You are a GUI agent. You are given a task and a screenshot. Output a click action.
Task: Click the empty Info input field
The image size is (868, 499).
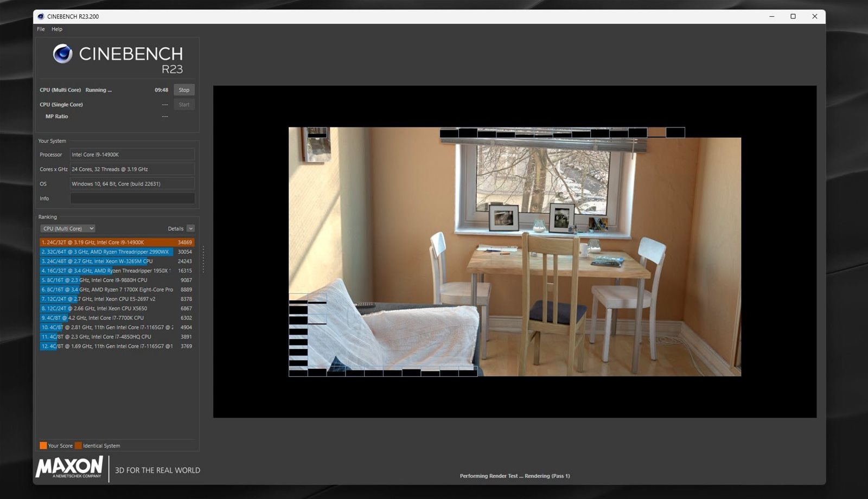[132, 199]
